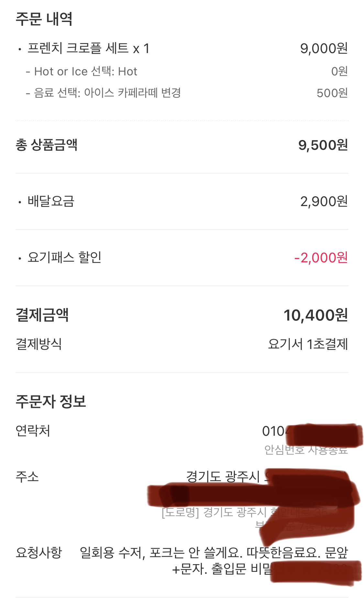Click the red -2,000원 discount amount

pos(321,258)
